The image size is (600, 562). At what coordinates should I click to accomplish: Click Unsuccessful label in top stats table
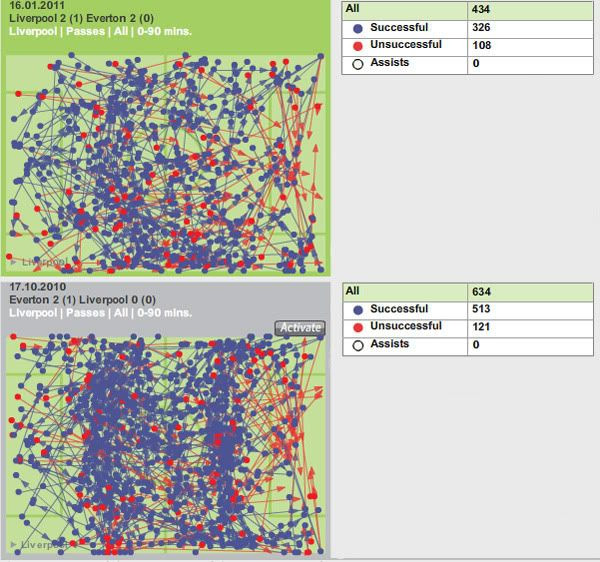click(406, 45)
